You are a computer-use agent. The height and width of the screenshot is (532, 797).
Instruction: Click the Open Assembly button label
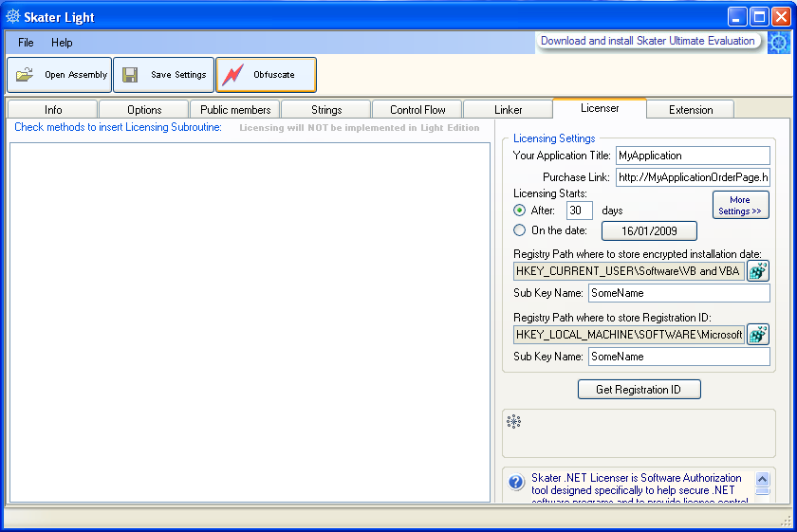76,75
